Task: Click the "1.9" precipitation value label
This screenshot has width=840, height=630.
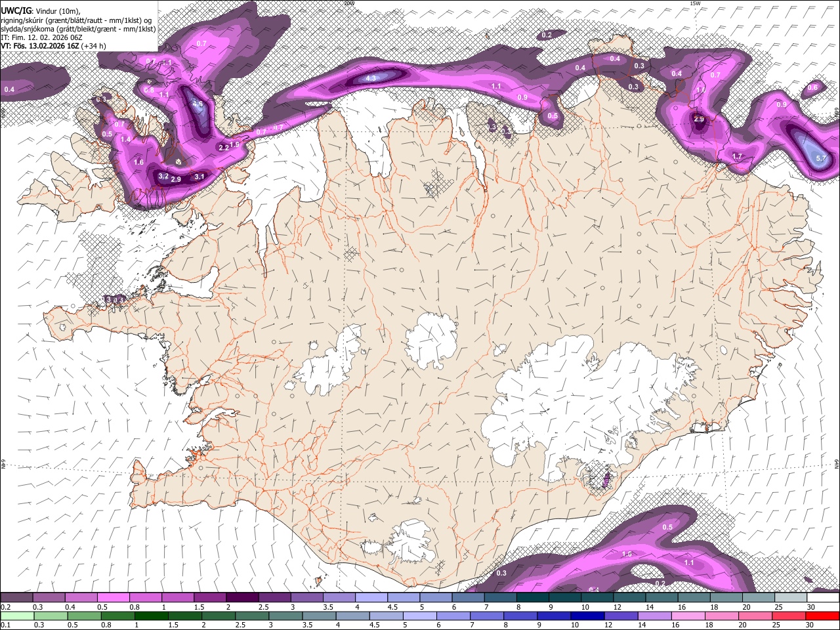Action: (235, 143)
